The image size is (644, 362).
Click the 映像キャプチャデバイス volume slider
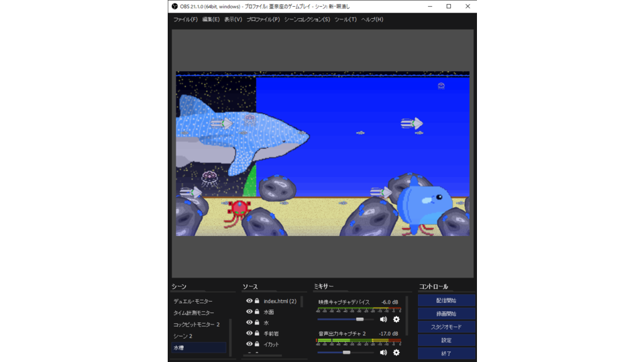[x=345, y=319]
